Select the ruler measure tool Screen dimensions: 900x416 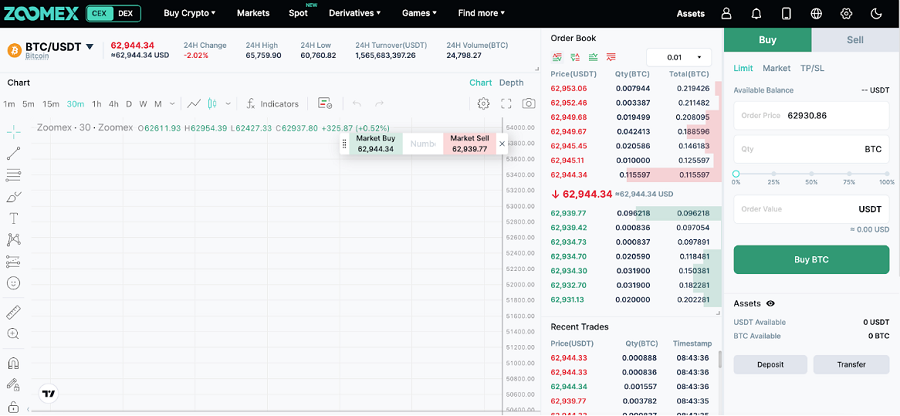coord(14,312)
